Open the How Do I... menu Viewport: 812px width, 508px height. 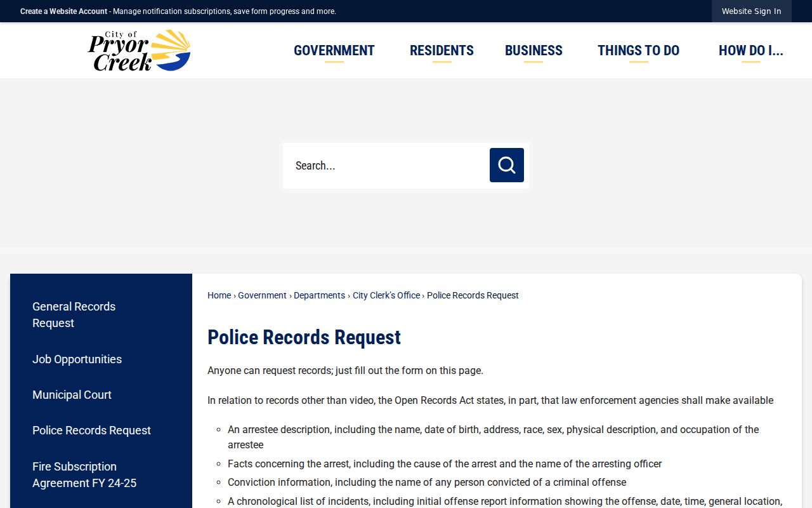click(x=751, y=51)
